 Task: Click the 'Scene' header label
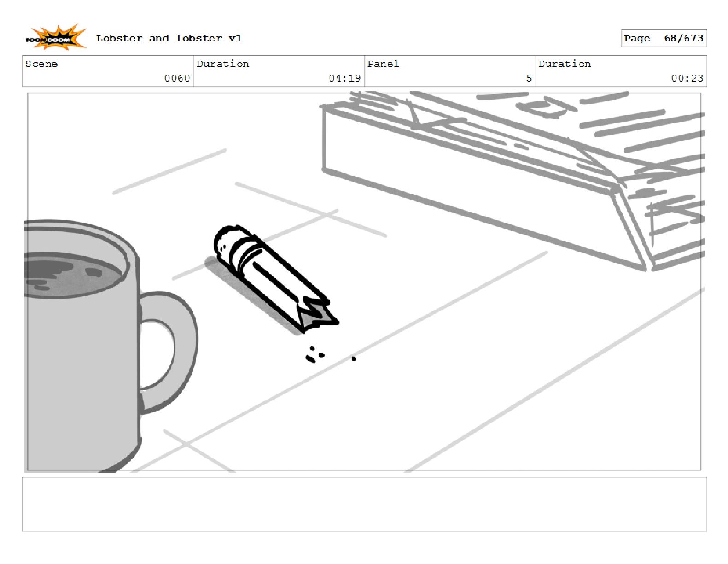(41, 64)
